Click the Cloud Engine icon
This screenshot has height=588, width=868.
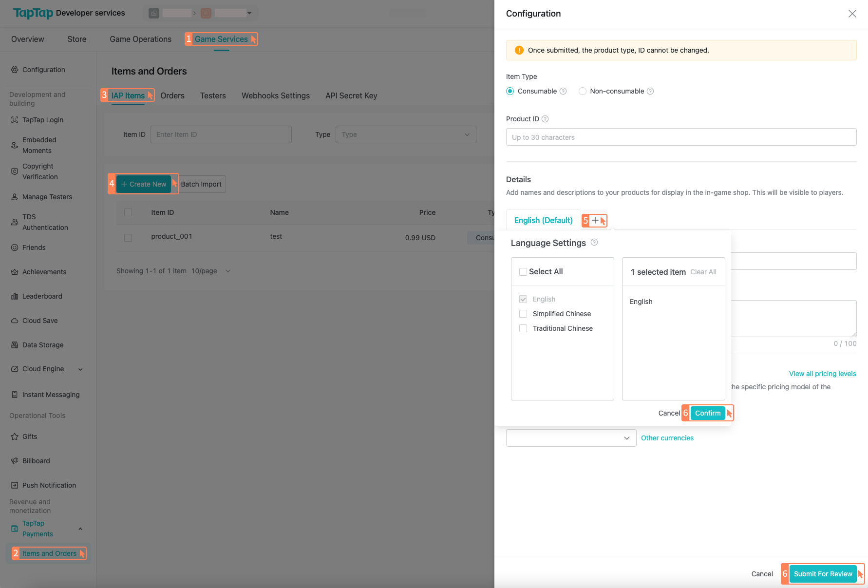pyautogui.click(x=15, y=369)
